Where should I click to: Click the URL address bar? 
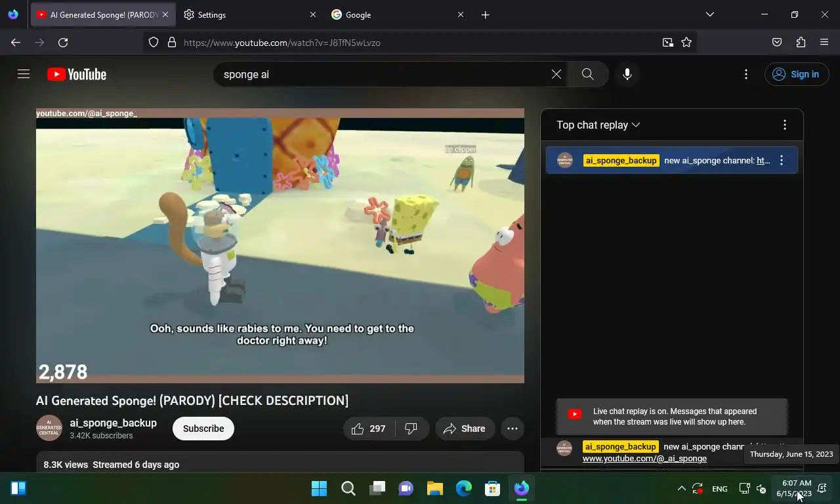tap(420, 43)
